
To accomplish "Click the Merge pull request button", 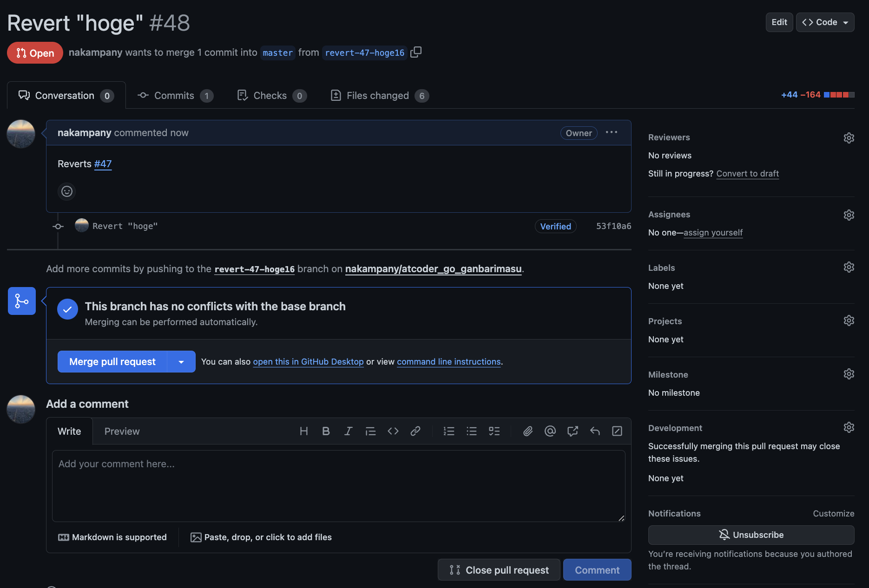I will [x=112, y=361].
